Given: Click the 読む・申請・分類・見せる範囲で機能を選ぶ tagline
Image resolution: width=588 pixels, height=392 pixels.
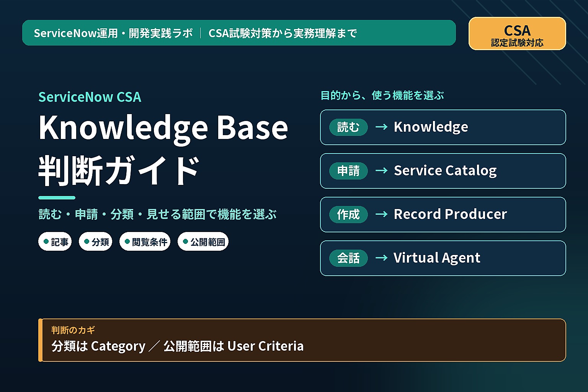Looking at the screenshot, I should point(158,214).
